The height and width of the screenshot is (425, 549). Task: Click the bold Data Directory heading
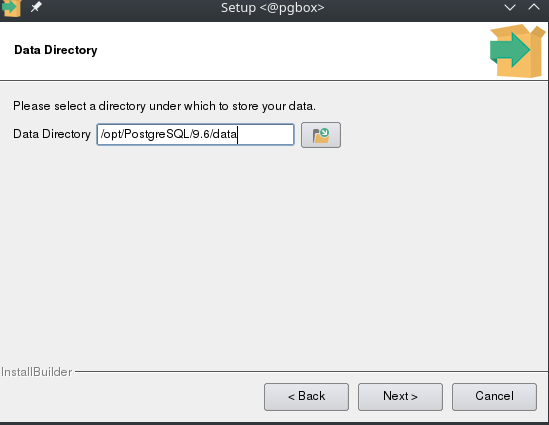click(x=56, y=50)
